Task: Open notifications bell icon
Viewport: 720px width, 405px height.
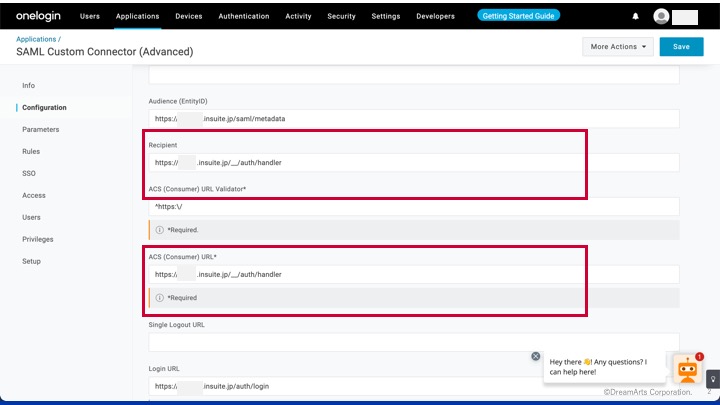Action: tap(636, 16)
